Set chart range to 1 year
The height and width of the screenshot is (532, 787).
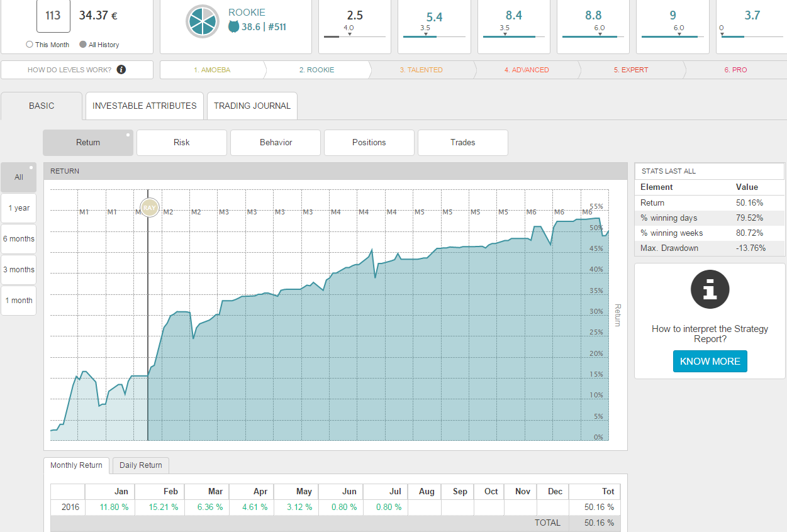click(19, 208)
